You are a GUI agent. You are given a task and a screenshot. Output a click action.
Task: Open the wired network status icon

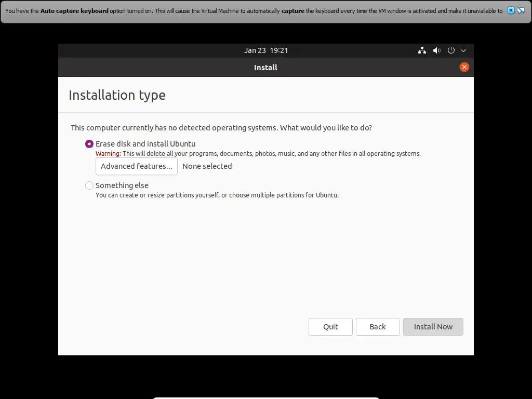422,50
